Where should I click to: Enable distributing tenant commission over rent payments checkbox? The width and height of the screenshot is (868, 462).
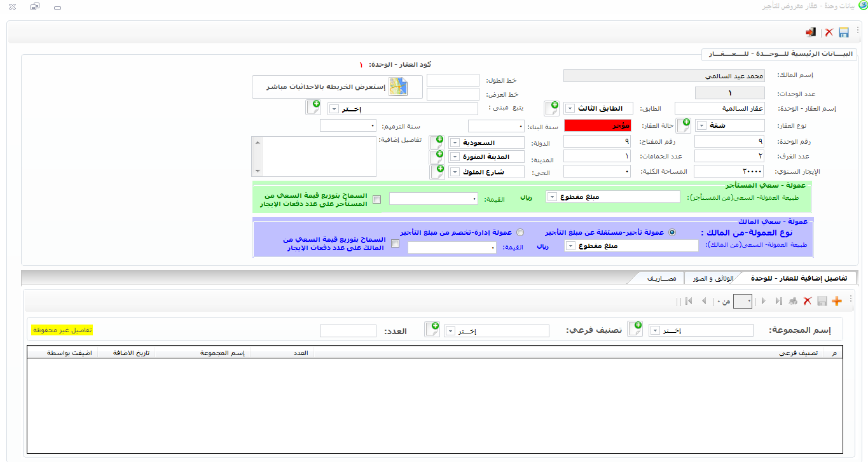pyautogui.click(x=377, y=199)
